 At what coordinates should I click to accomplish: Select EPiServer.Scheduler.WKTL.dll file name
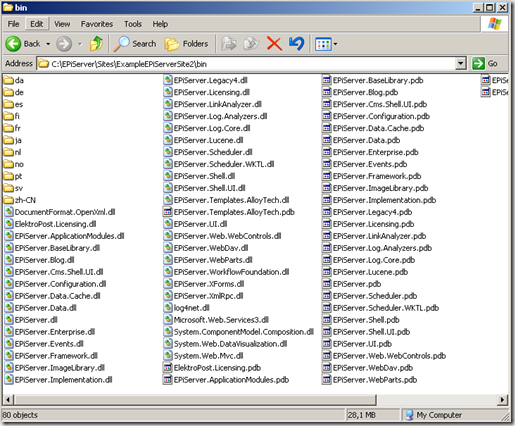point(224,164)
